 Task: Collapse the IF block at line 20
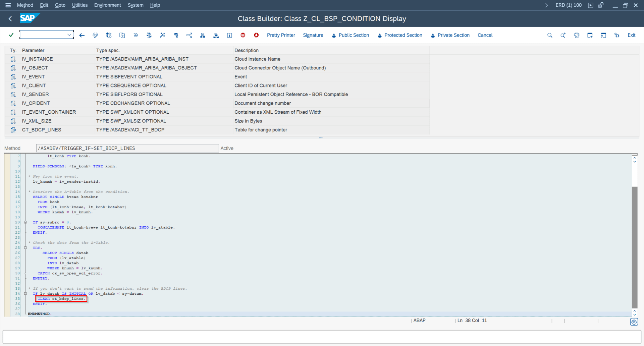tap(25, 222)
